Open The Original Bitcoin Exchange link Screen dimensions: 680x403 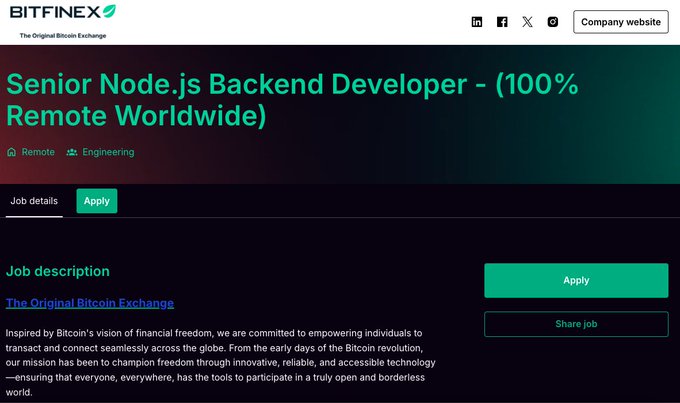click(90, 303)
